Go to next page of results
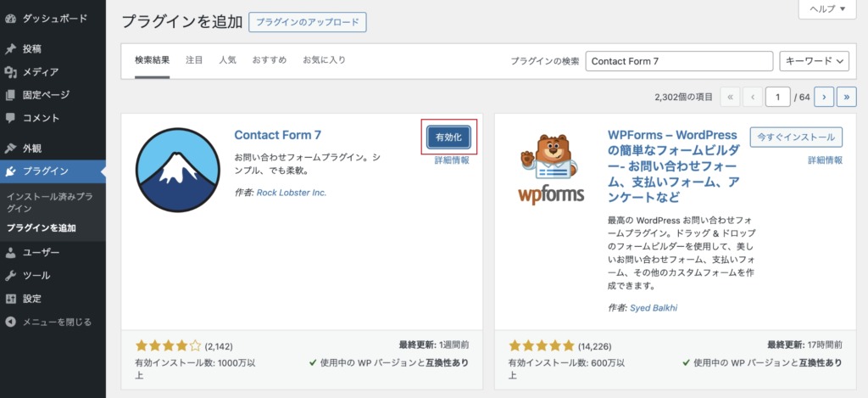Image resolution: width=868 pixels, height=398 pixels. (x=824, y=97)
